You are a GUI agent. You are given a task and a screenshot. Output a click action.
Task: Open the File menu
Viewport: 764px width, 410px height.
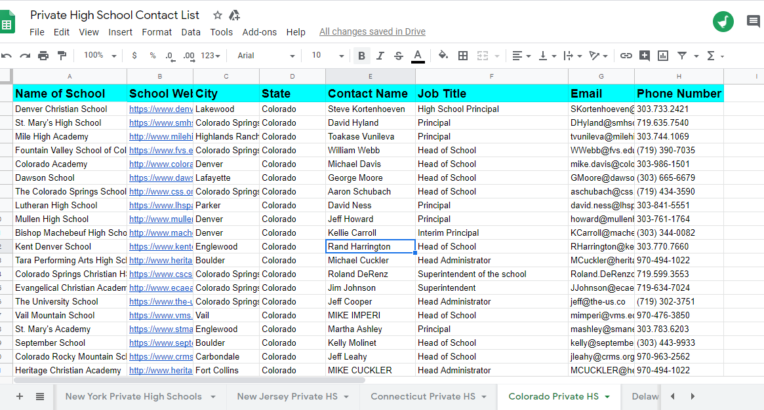pos(37,32)
